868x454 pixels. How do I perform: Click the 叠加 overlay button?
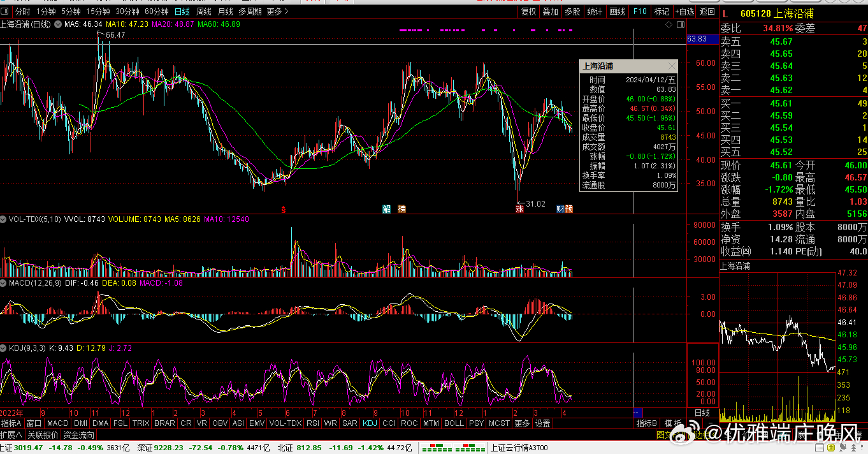(x=550, y=11)
